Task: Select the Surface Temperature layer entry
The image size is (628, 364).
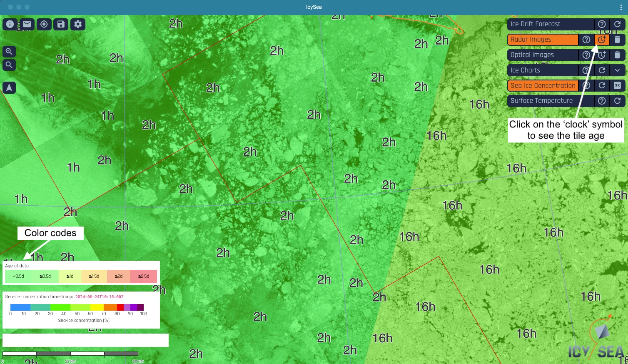Action: click(x=543, y=100)
